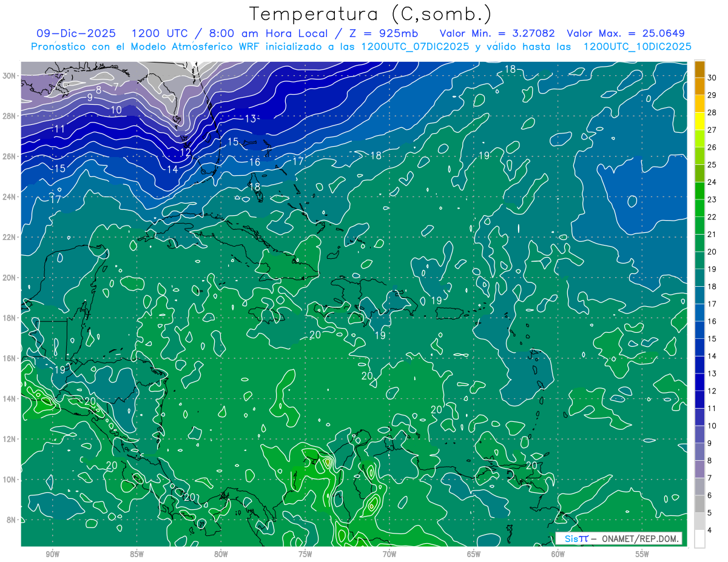The width and height of the screenshot is (728, 562).
Task: Click the "22N" latitude axis label
Action: 9,236
